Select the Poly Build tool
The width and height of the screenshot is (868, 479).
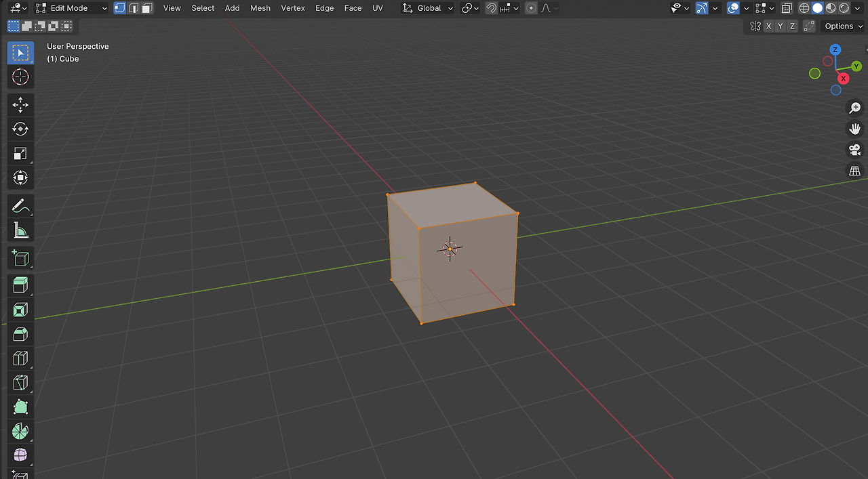(x=20, y=407)
